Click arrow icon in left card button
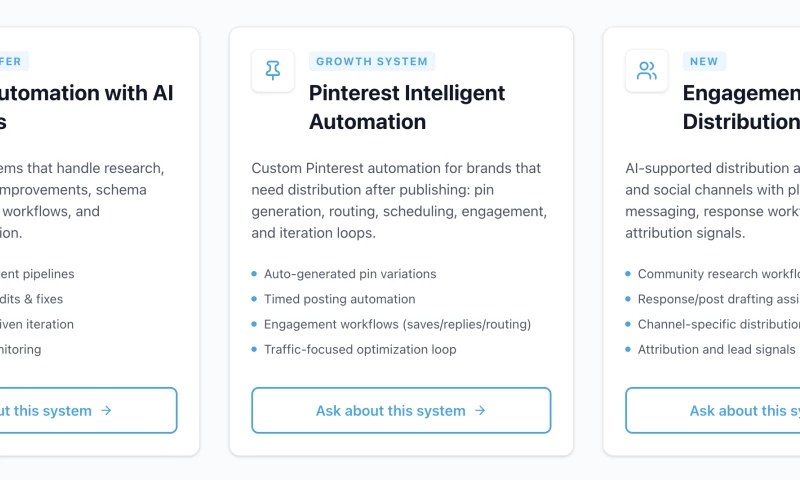The width and height of the screenshot is (800, 480). (106, 411)
